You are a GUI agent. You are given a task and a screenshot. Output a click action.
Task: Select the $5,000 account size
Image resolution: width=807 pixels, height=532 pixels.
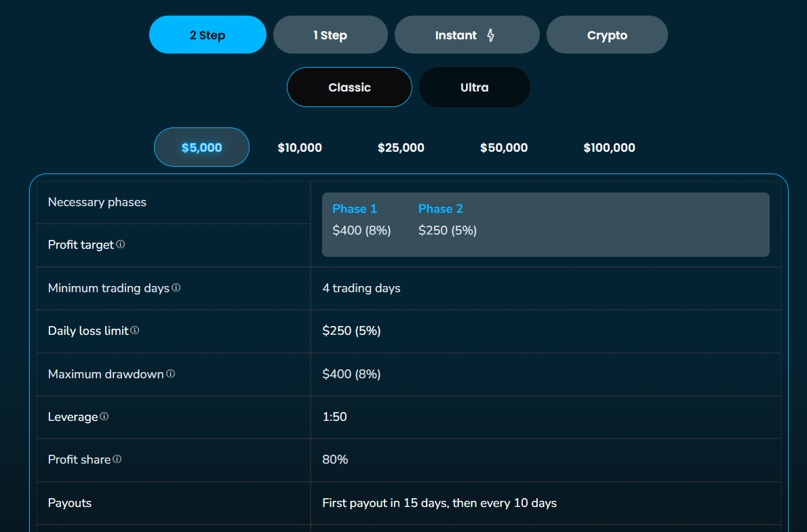[202, 148]
